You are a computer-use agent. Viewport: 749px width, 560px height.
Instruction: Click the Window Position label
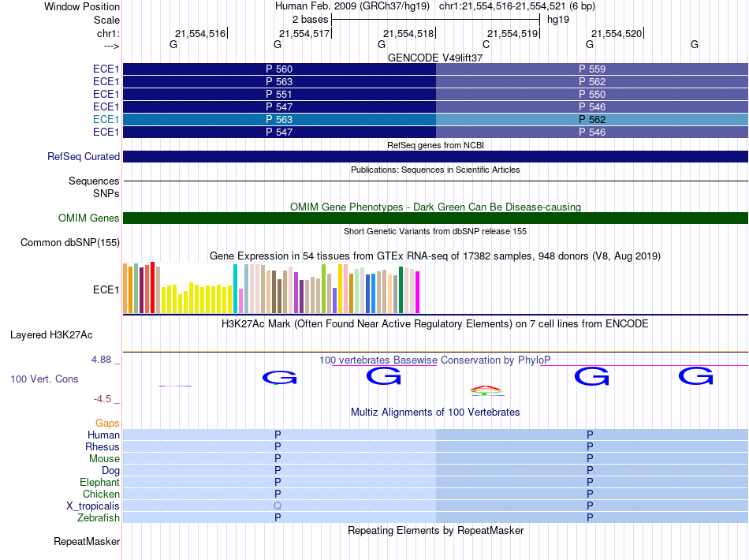pyautogui.click(x=82, y=6)
